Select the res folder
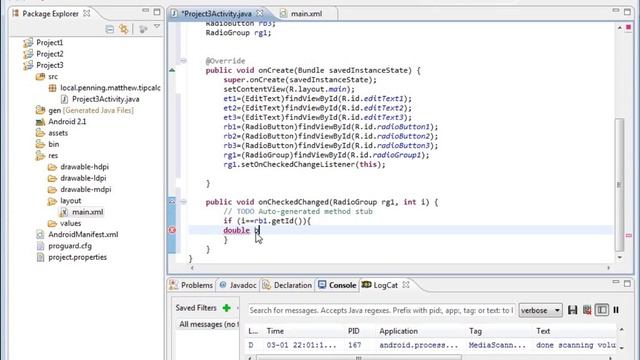The width and height of the screenshot is (640, 360). 53,156
